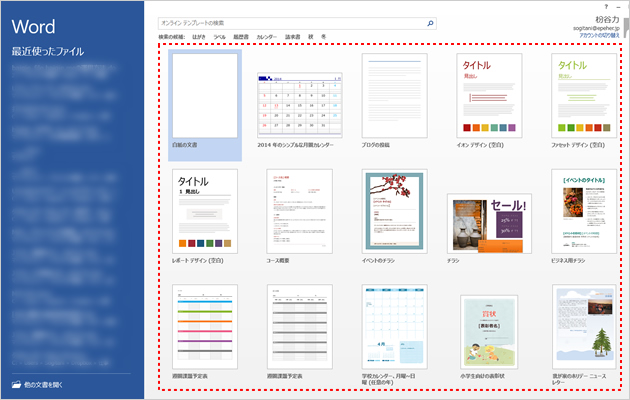
Task: Click the account email sogitani@epeher.jp
Action: (x=596, y=28)
